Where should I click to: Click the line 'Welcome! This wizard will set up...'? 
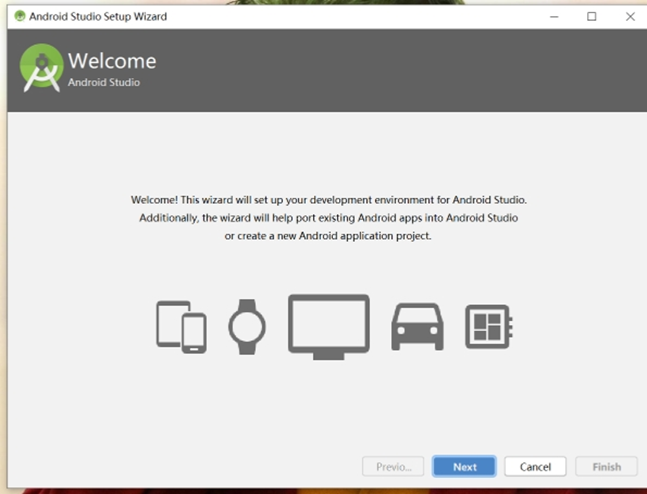(x=329, y=200)
